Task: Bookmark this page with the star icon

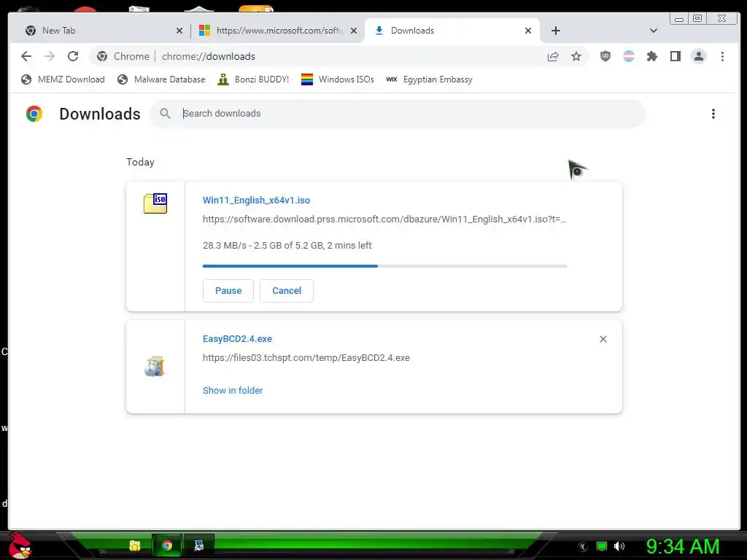Action: click(576, 57)
